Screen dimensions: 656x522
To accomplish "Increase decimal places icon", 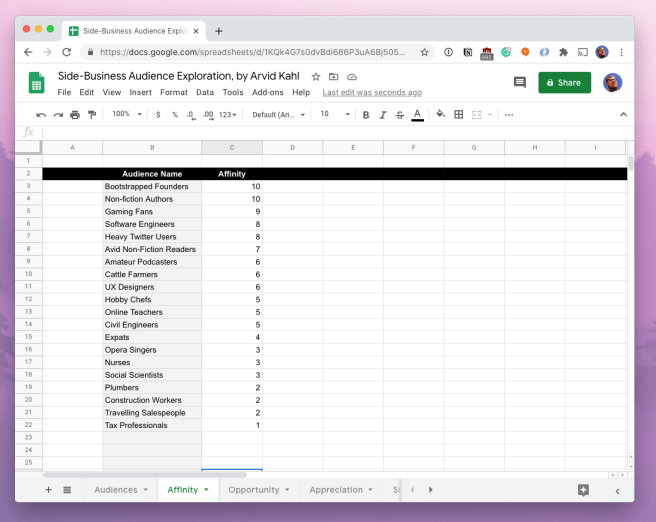I will [208, 115].
